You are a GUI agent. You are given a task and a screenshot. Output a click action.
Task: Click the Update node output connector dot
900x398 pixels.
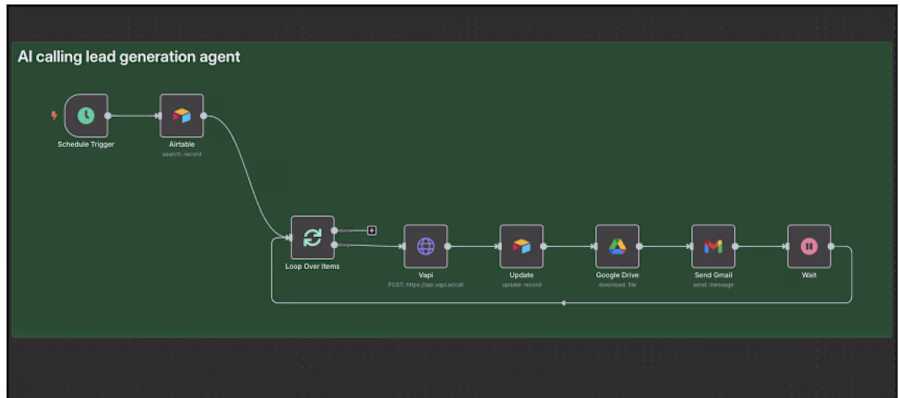(543, 246)
